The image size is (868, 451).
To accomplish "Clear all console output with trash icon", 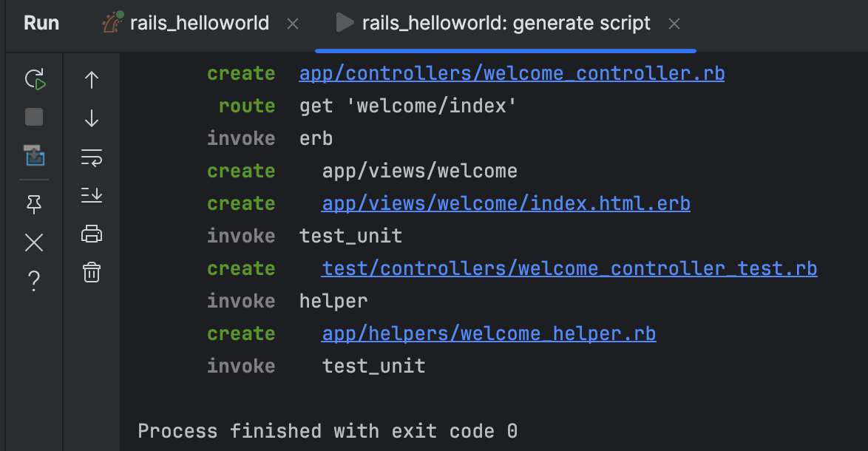I will pyautogui.click(x=91, y=271).
